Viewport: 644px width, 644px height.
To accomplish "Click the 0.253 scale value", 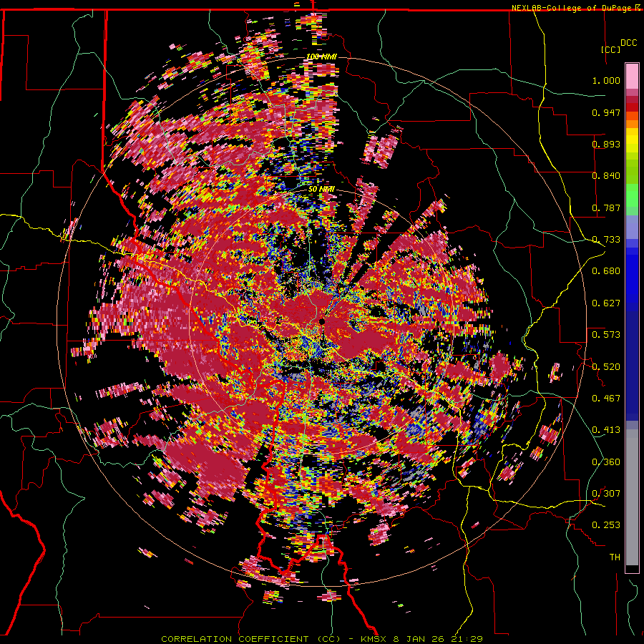I will [606, 525].
